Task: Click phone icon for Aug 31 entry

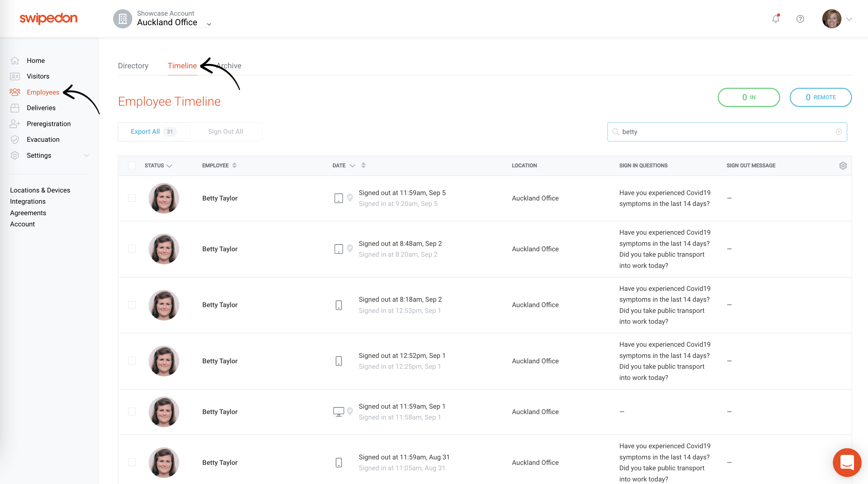Action: (339, 463)
